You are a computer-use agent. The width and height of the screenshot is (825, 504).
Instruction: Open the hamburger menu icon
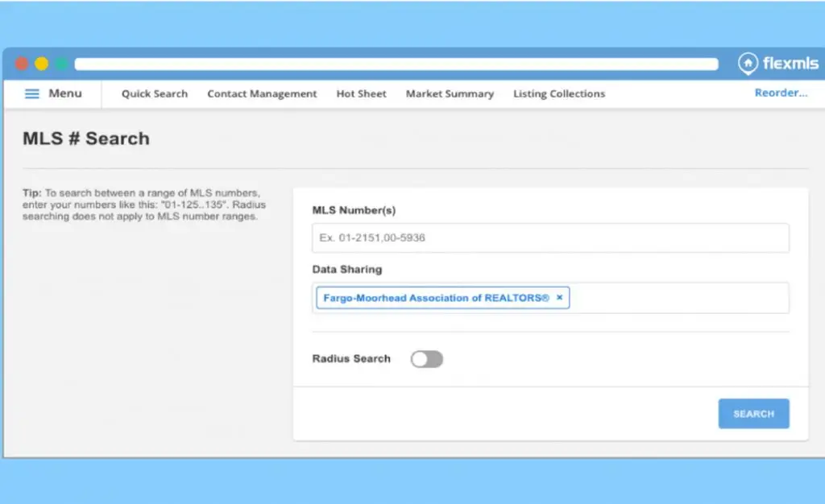32,93
